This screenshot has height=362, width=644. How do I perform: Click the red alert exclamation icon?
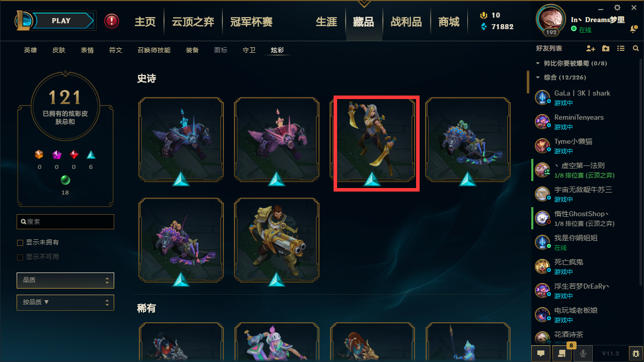click(x=112, y=21)
